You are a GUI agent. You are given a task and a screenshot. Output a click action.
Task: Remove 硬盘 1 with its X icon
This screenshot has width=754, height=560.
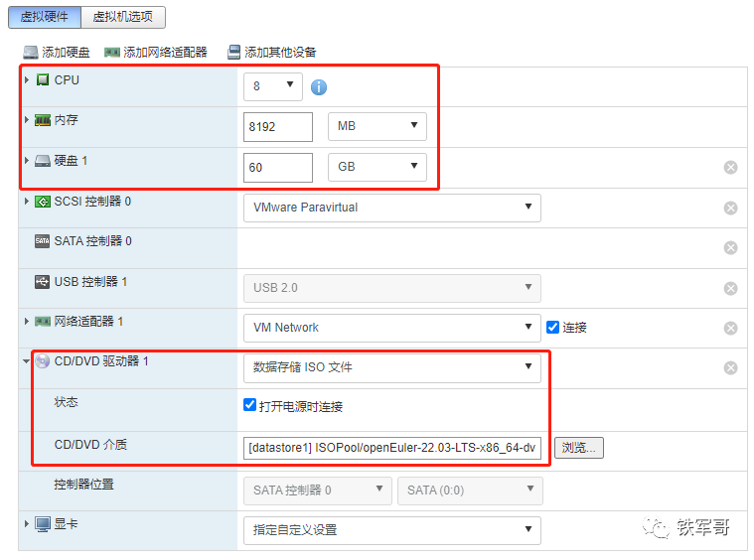coord(730,167)
